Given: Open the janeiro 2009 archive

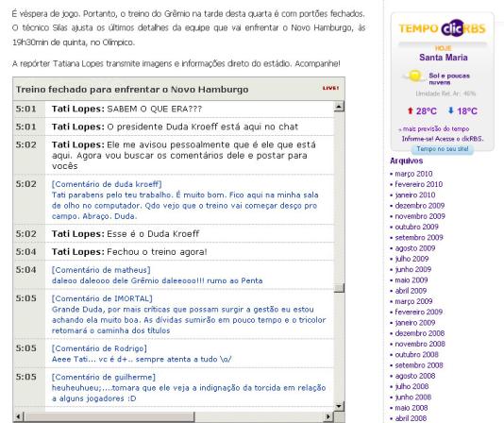Looking at the screenshot, I should pyautogui.click(x=415, y=323).
